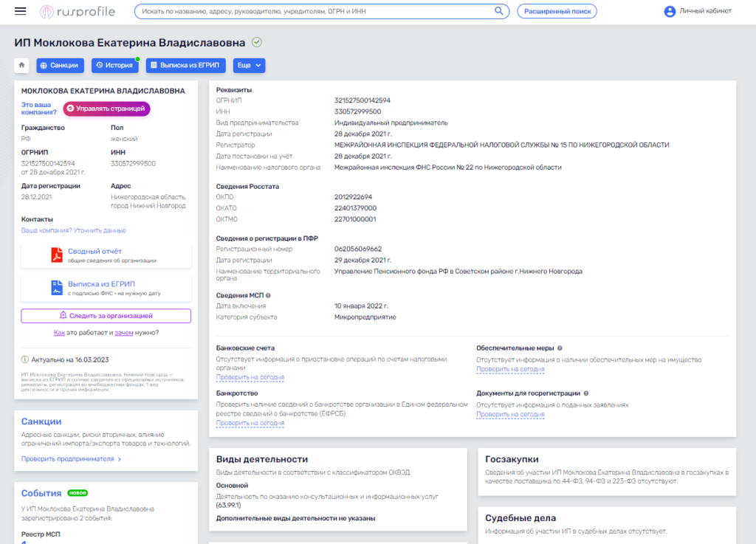Click the search magnifier icon
Screen dimensions: 756x544
coord(498,10)
